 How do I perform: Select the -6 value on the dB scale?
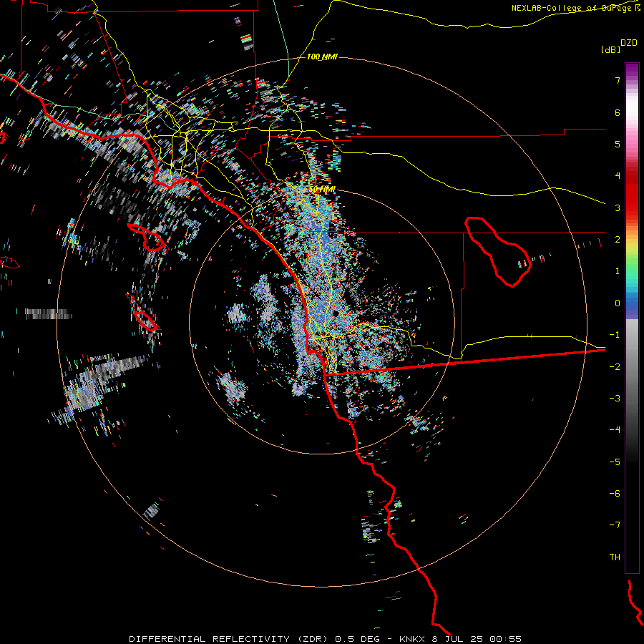point(615,494)
